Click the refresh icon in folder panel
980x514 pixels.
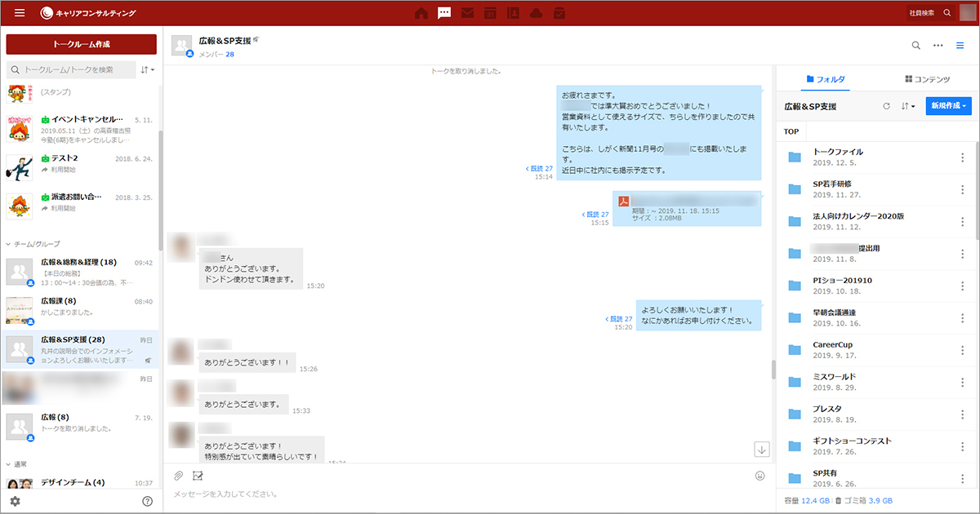pyautogui.click(x=886, y=106)
